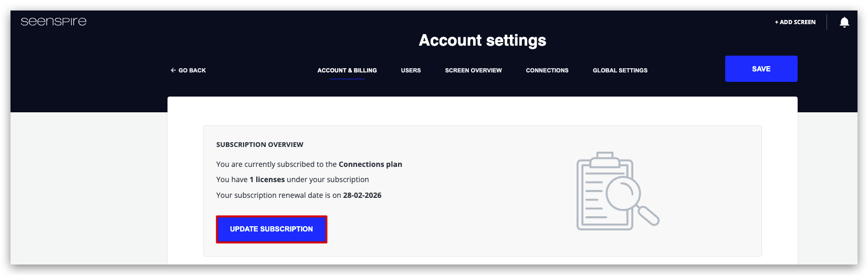Click the left arrow beside Go Back
The height and width of the screenshot is (275, 868).
click(173, 70)
